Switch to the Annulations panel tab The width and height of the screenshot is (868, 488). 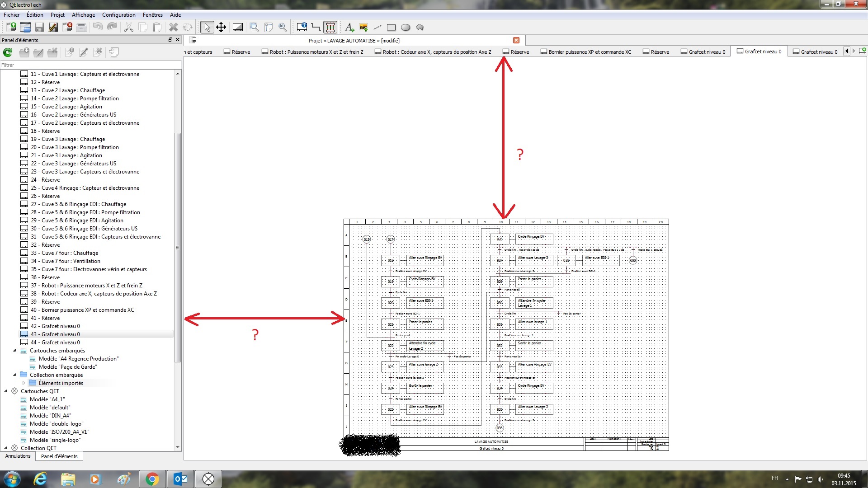18,456
